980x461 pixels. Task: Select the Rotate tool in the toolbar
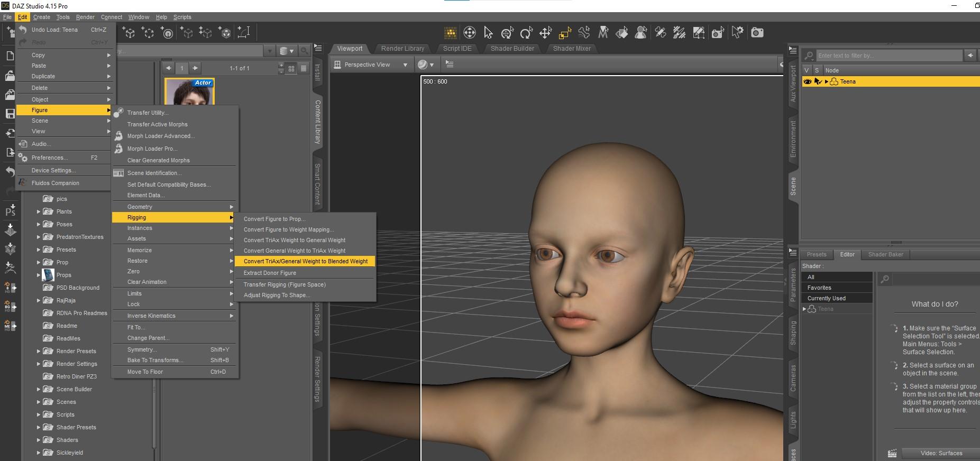tap(526, 33)
